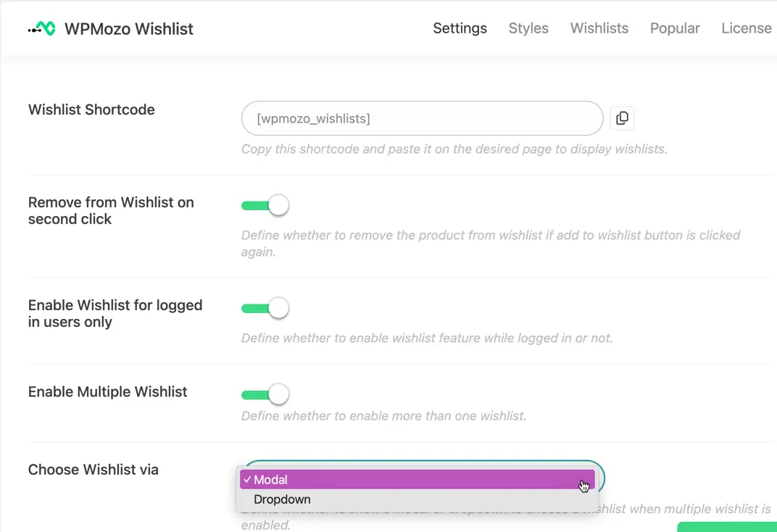Open the Settings tab
The height and width of the screenshot is (532, 777).
point(460,28)
